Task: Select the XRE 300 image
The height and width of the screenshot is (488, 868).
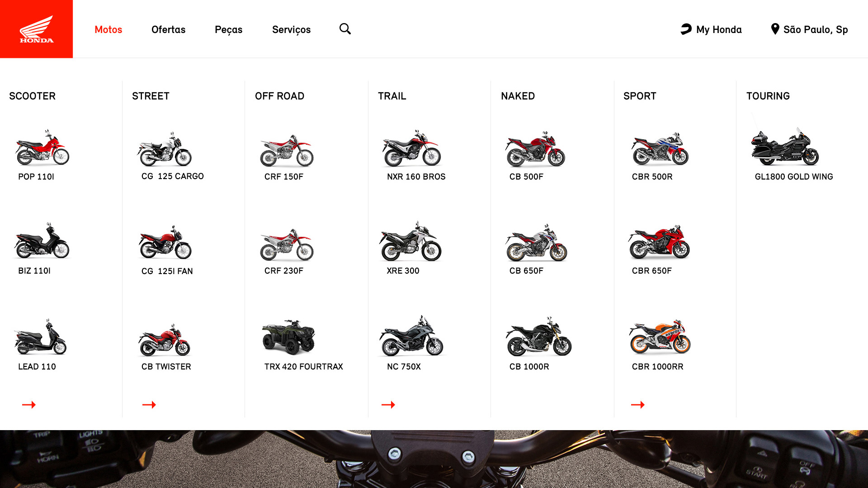Action: pos(410,241)
